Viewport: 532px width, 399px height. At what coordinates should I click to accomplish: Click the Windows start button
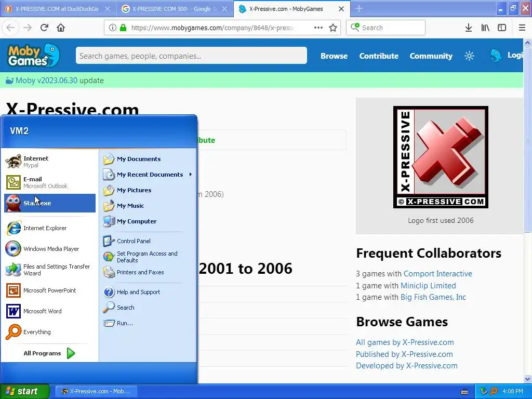coord(25,391)
